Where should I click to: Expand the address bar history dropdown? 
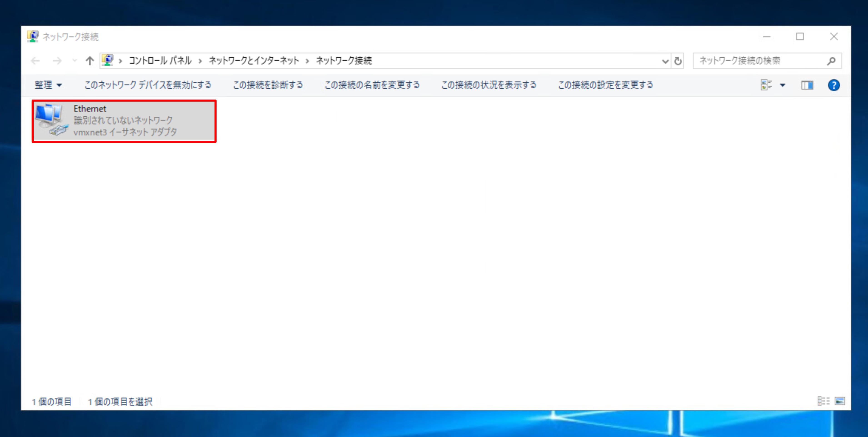coord(665,61)
